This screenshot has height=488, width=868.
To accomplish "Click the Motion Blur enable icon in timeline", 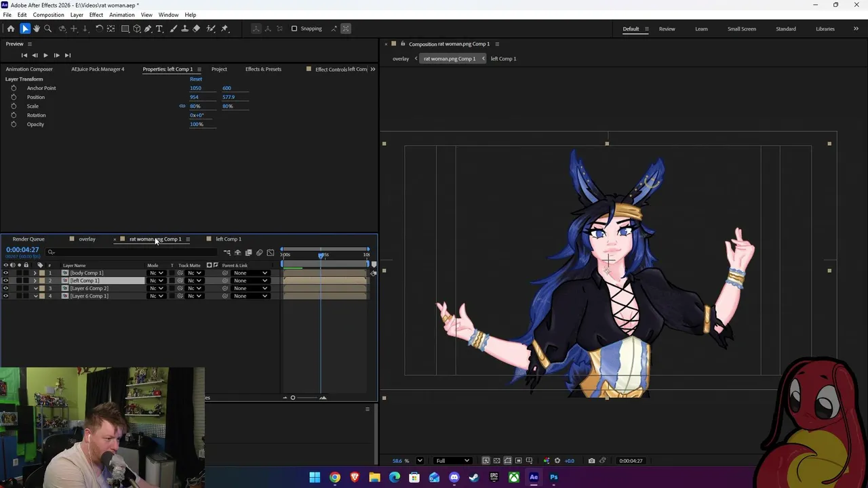I will click(x=259, y=253).
